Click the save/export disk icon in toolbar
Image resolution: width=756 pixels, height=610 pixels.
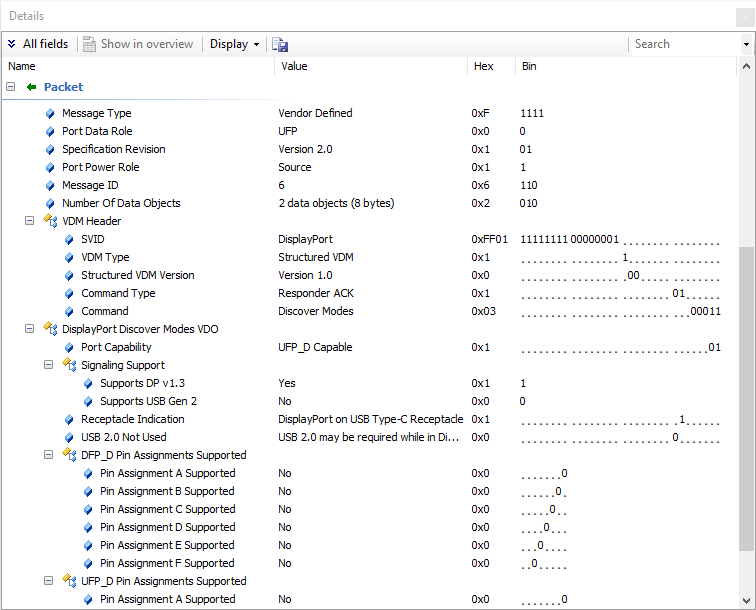pyautogui.click(x=280, y=44)
